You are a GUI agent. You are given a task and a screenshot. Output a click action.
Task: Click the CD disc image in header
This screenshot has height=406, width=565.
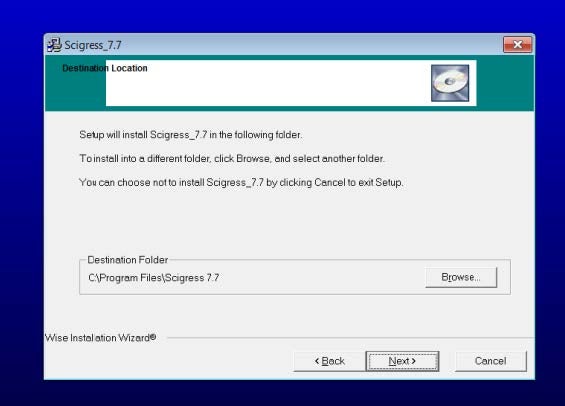450,83
